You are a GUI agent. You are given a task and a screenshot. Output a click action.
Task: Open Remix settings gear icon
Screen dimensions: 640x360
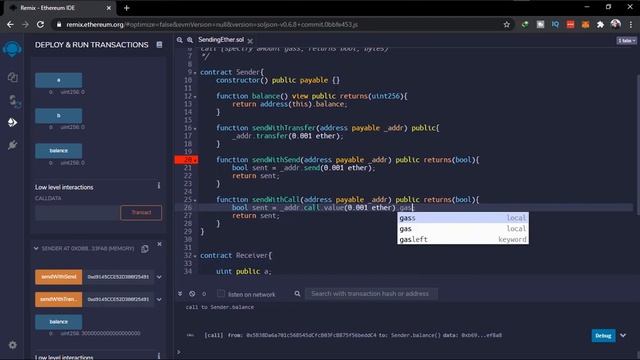13,345
